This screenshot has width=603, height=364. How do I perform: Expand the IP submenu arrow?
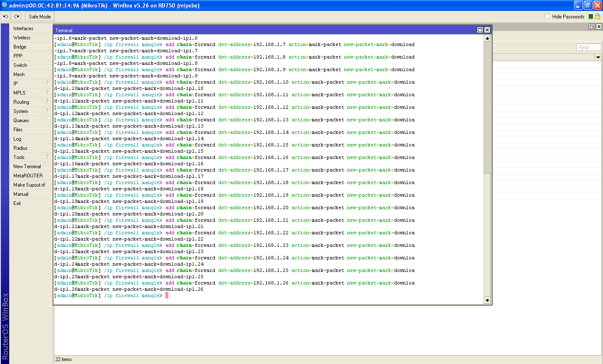coord(48,83)
